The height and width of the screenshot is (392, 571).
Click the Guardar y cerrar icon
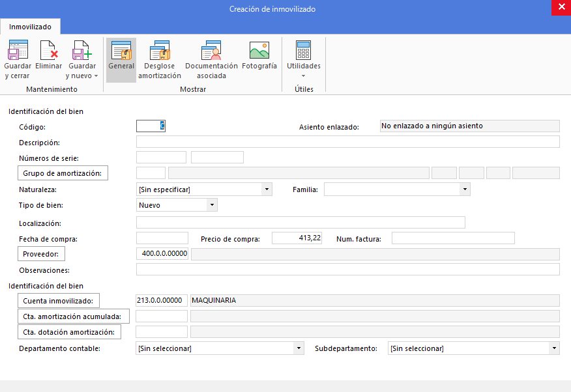(x=18, y=50)
